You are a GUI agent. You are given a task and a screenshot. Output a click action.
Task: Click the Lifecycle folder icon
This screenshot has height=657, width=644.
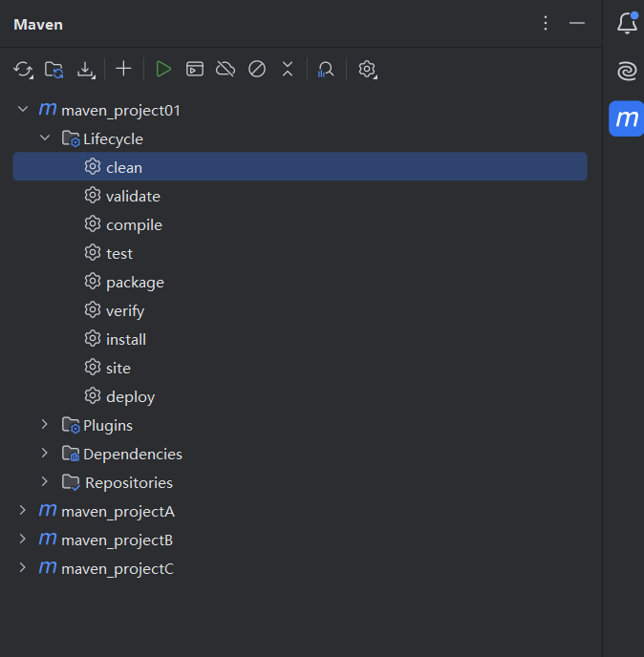click(71, 138)
